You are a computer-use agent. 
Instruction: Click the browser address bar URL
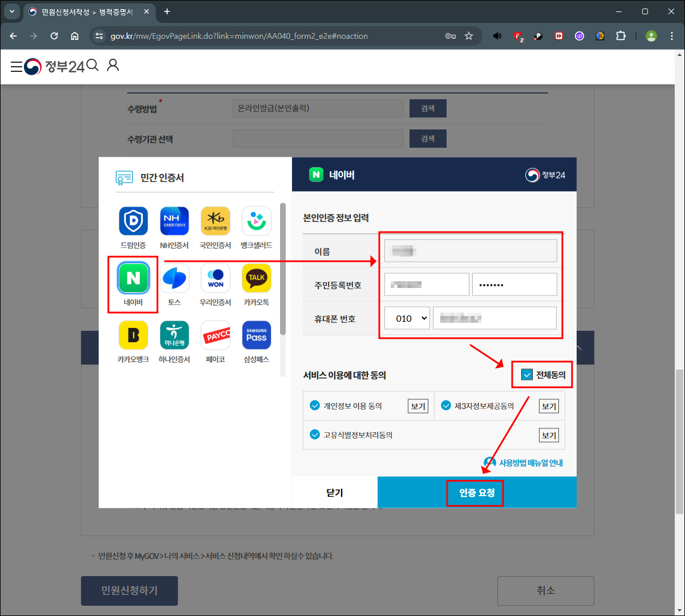click(x=239, y=36)
